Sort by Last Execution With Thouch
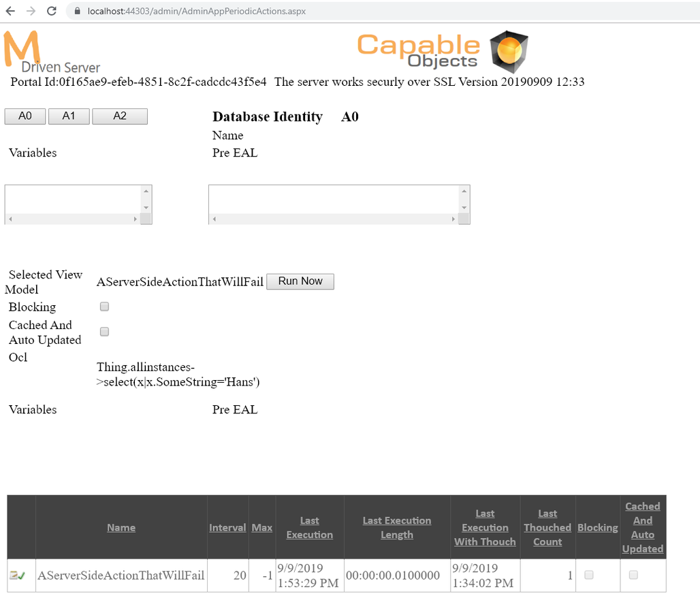The image size is (700, 613). point(485,527)
